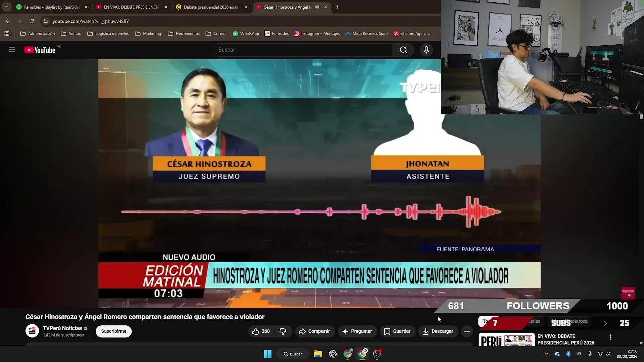Click the taskbar Buscar search box
644x362 pixels.
[x=293, y=354]
